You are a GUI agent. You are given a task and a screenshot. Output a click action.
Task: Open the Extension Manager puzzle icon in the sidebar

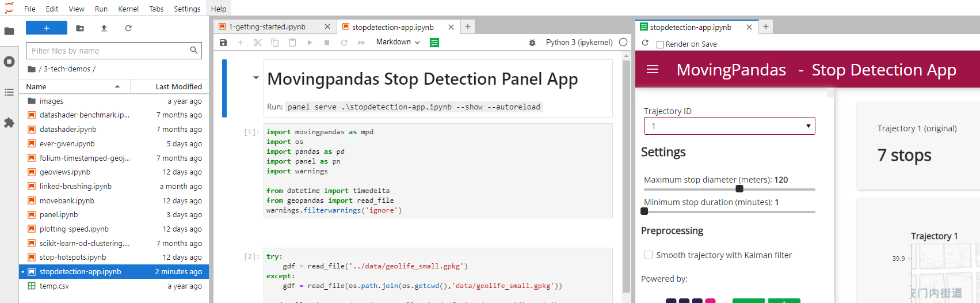[x=9, y=123]
